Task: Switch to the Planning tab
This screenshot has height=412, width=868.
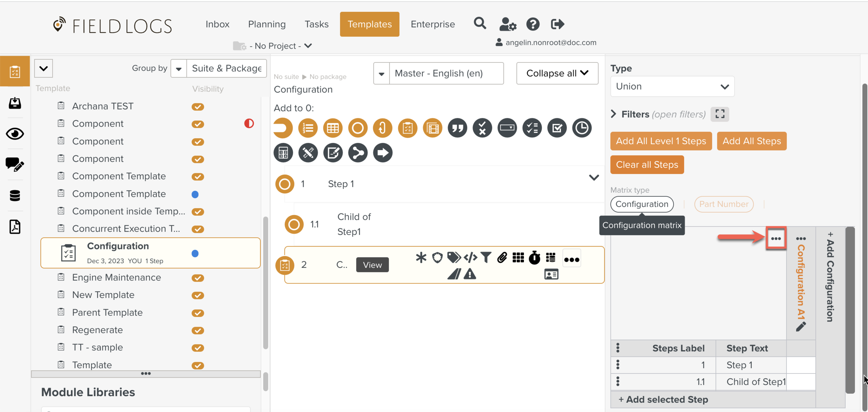Action: pyautogui.click(x=267, y=24)
